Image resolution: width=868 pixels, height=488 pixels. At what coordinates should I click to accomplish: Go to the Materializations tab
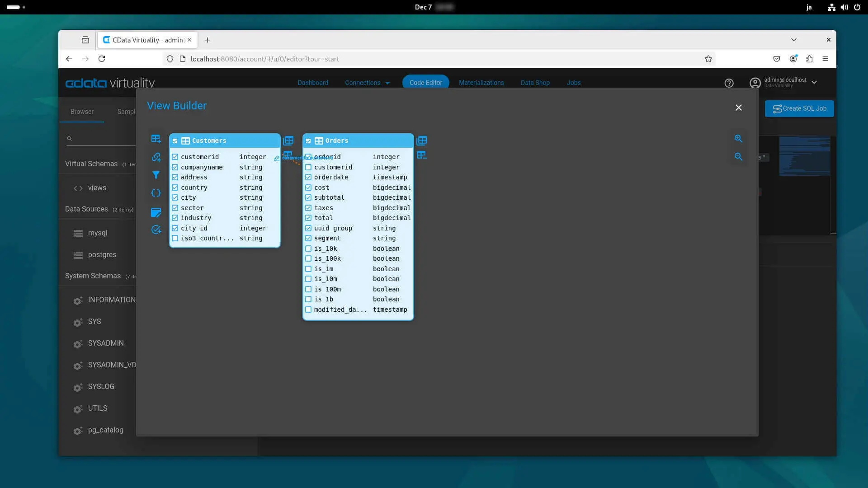coord(481,83)
